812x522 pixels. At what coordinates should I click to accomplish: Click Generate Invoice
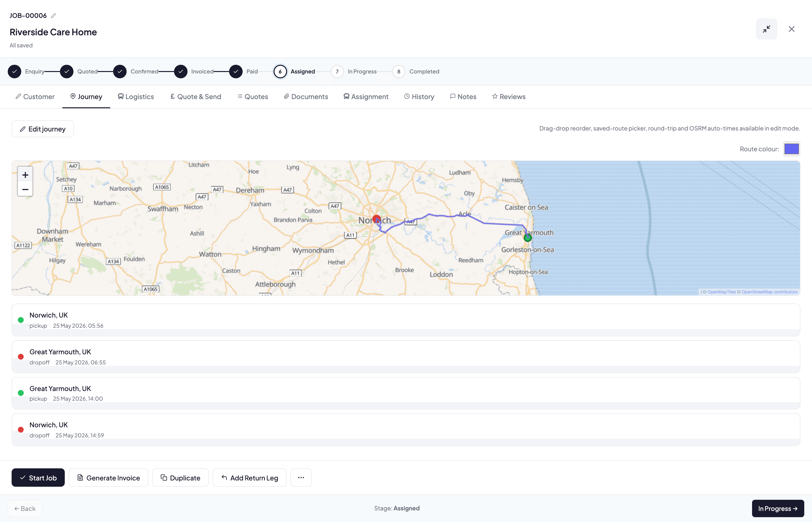109,478
